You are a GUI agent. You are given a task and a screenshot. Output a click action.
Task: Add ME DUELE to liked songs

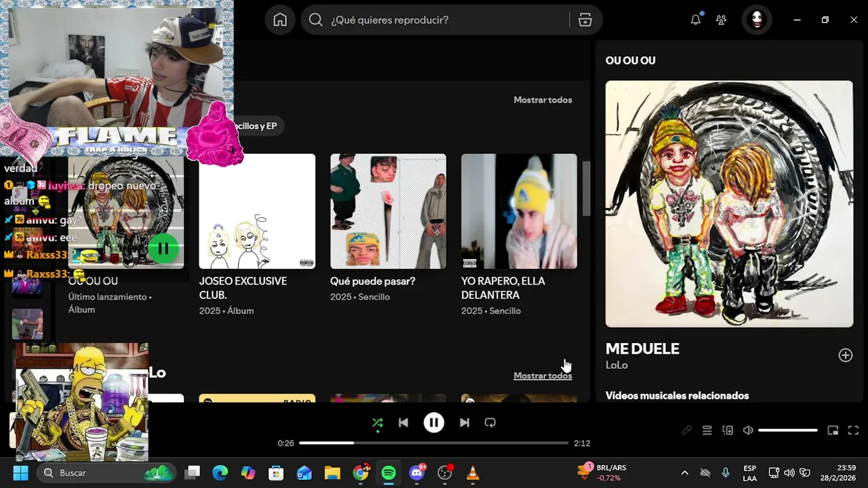click(x=846, y=355)
